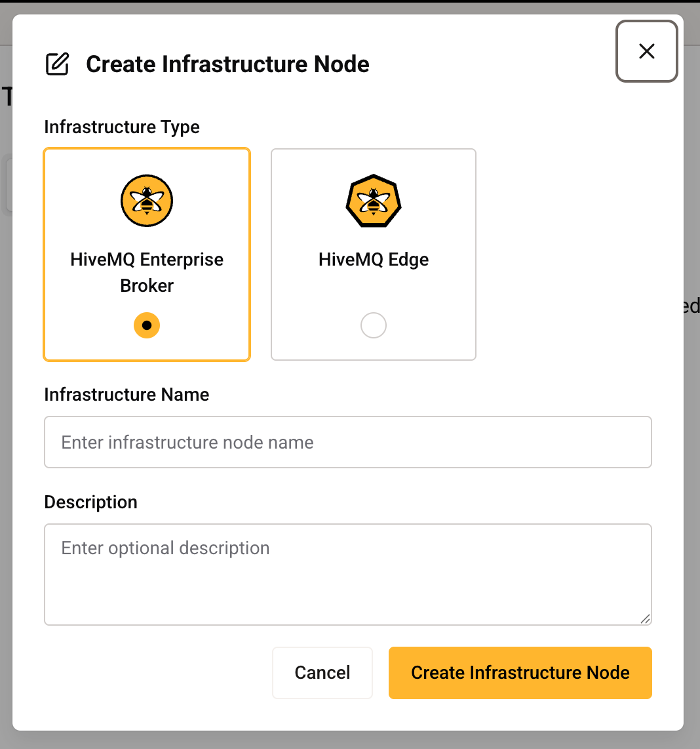700x749 pixels.
Task: Click the 'Description' field label
Action: point(90,502)
